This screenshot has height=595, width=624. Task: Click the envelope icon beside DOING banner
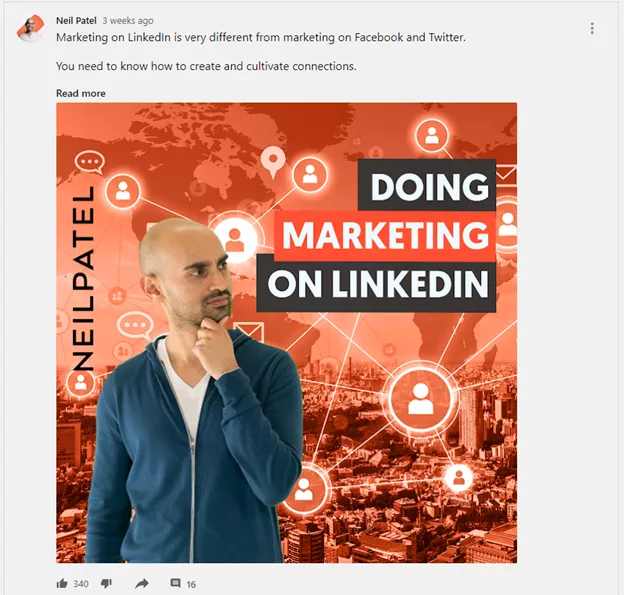pyautogui.click(x=506, y=174)
